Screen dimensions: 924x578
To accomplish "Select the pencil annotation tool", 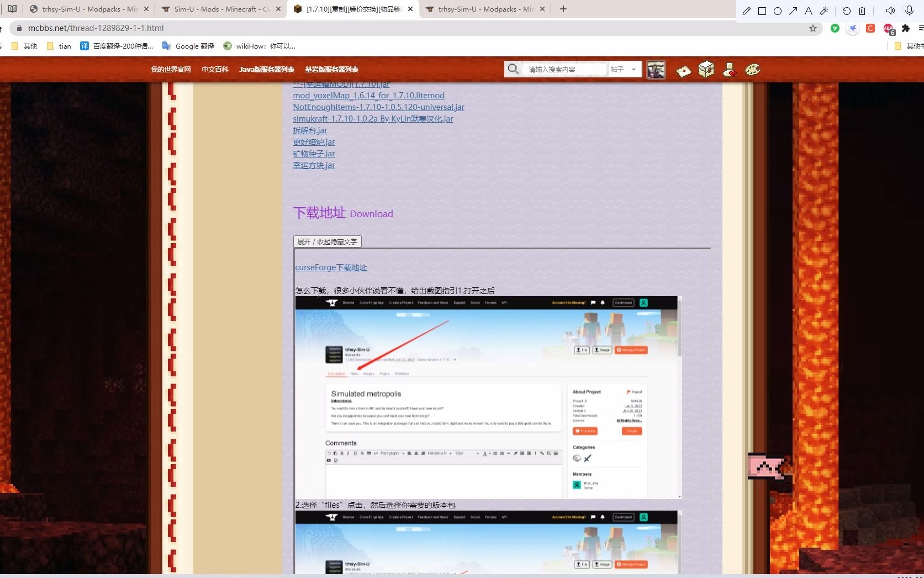I will click(x=747, y=10).
